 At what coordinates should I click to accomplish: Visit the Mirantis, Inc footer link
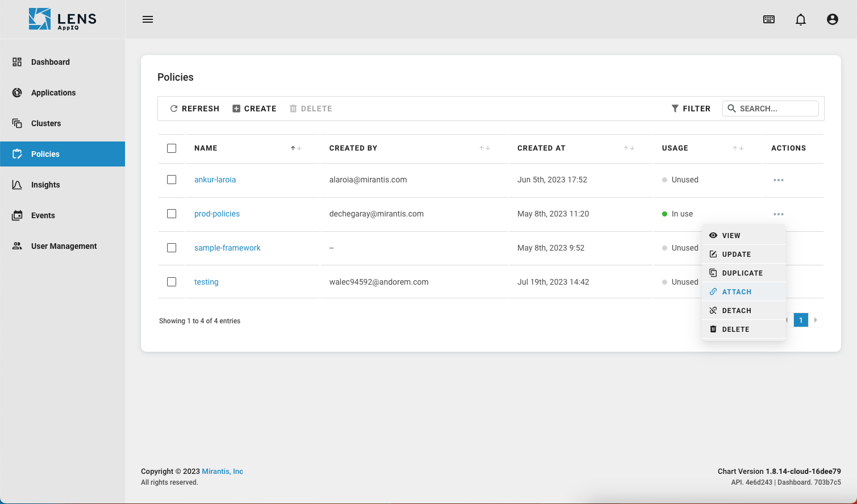[x=223, y=471]
